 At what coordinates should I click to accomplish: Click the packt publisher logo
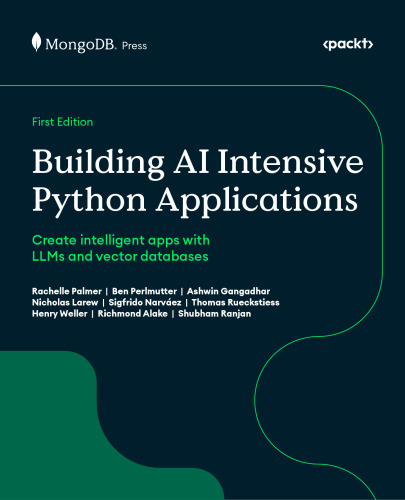click(348, 44)
